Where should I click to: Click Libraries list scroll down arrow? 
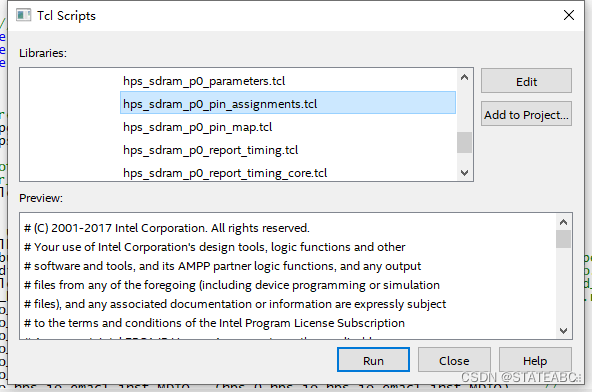464,173
